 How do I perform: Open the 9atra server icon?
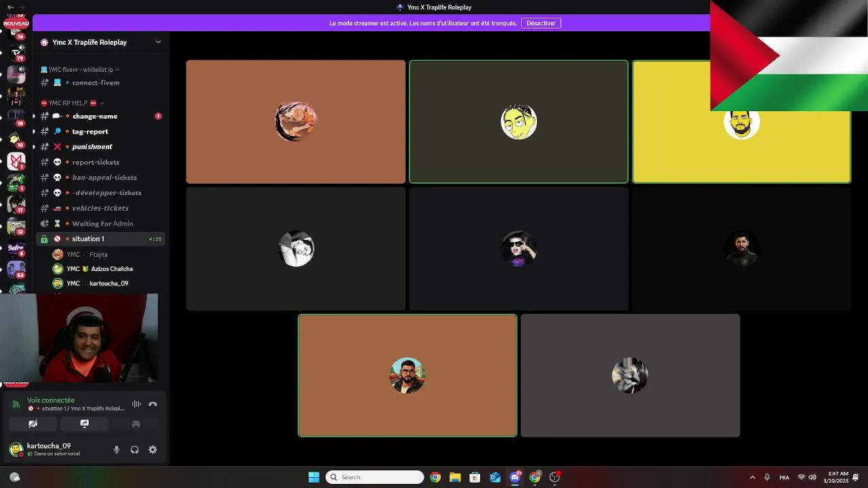tap(16, 248)
